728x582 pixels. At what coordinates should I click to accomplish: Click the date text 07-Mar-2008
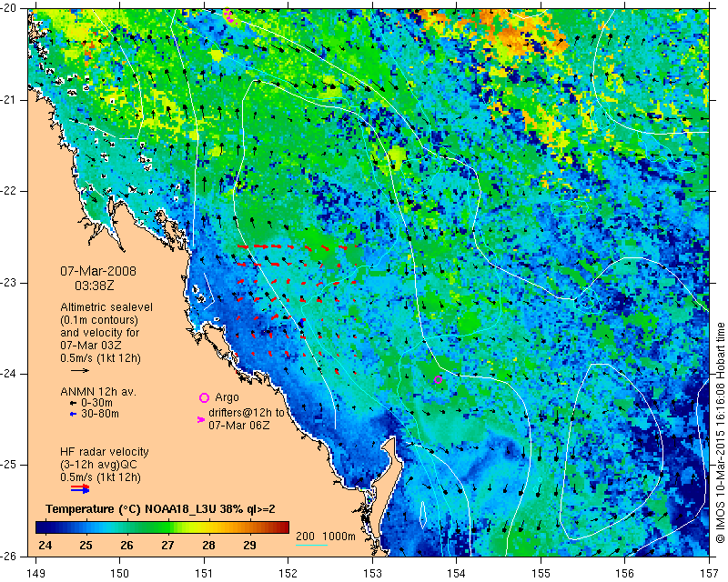(x=98, y=271)
